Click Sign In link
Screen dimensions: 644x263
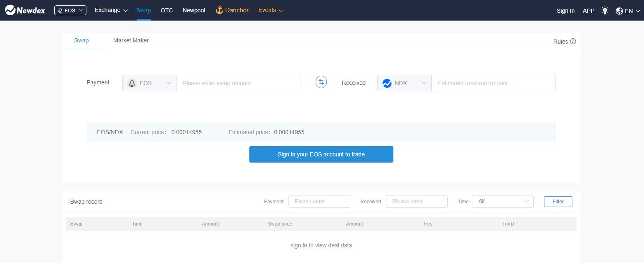pos(565,11)
